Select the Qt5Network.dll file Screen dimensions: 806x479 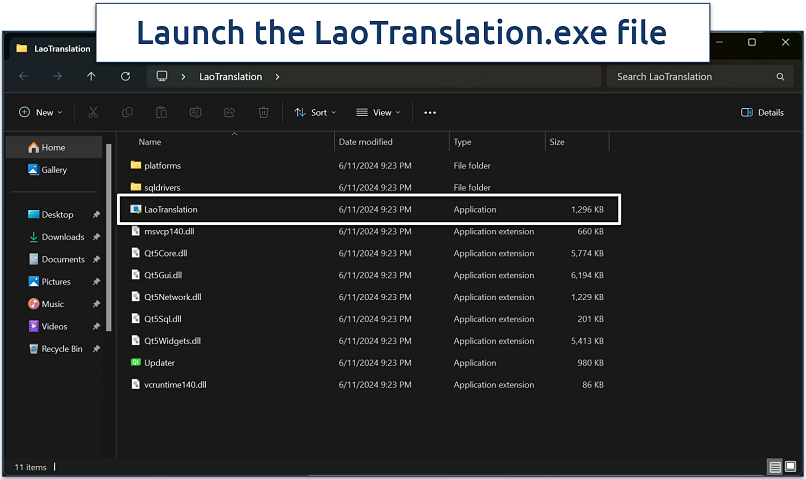[369, 297]
